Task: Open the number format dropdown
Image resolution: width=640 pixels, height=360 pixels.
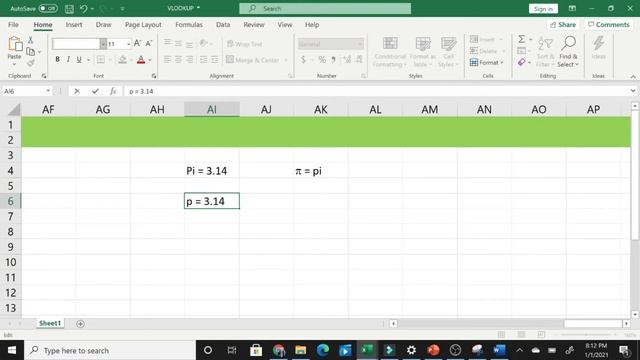Action: [360, 44]
